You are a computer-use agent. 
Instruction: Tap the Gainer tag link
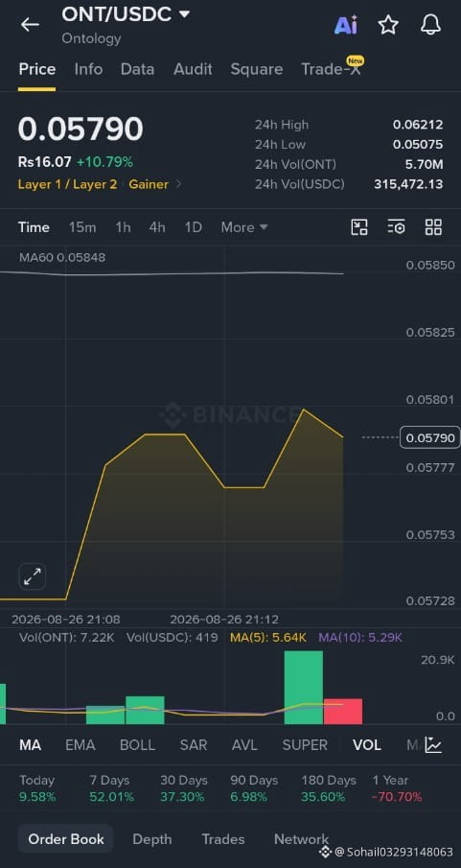pyautogui.click(x=149, y=184)
